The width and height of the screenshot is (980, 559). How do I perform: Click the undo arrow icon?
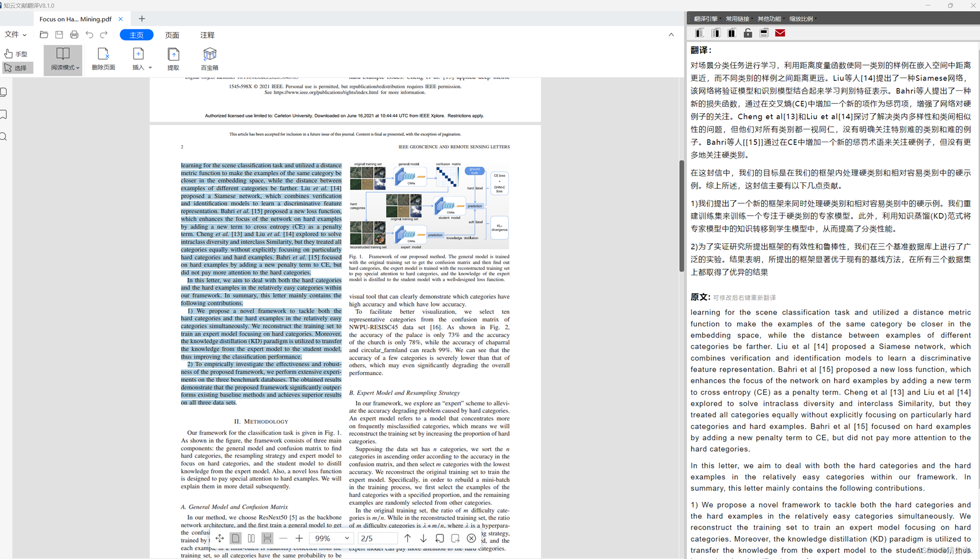pyautogui.click(x=89, y=35)
